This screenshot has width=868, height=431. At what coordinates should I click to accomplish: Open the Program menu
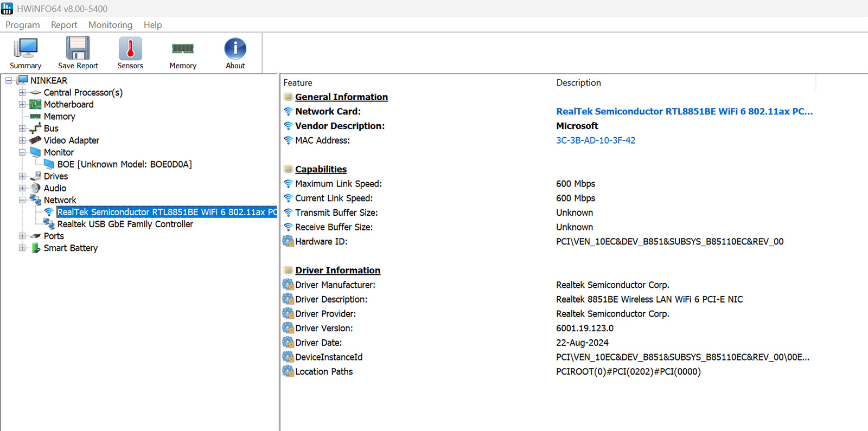(23, 25)
